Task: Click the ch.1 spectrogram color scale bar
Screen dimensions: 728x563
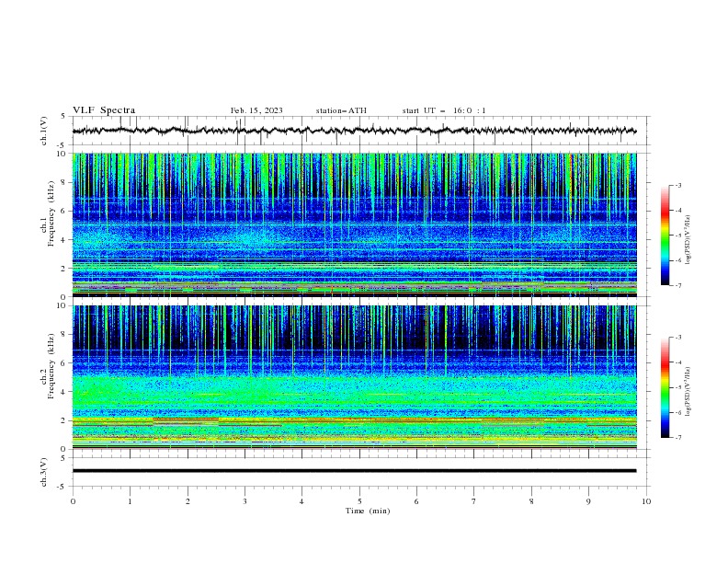Action: point(665,235)
